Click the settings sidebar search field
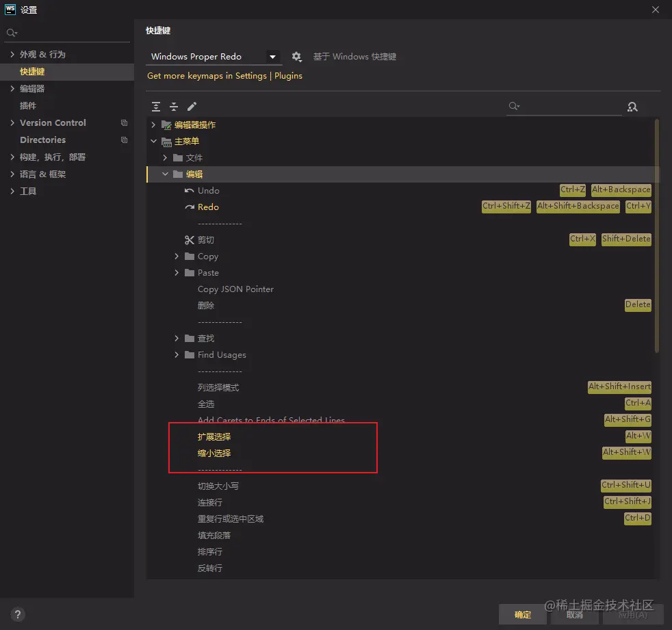The height and width of the screenshot is (630, 672). click(x=67, y=33)
